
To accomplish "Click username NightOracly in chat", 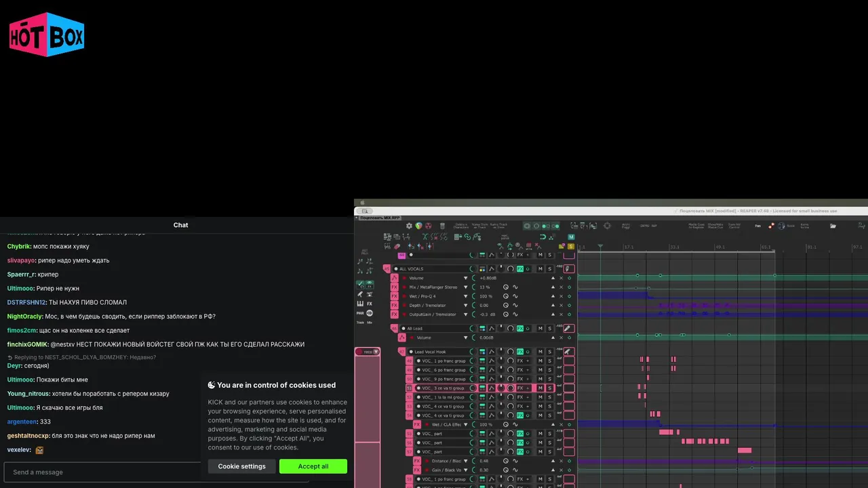I will click(25, 317).
